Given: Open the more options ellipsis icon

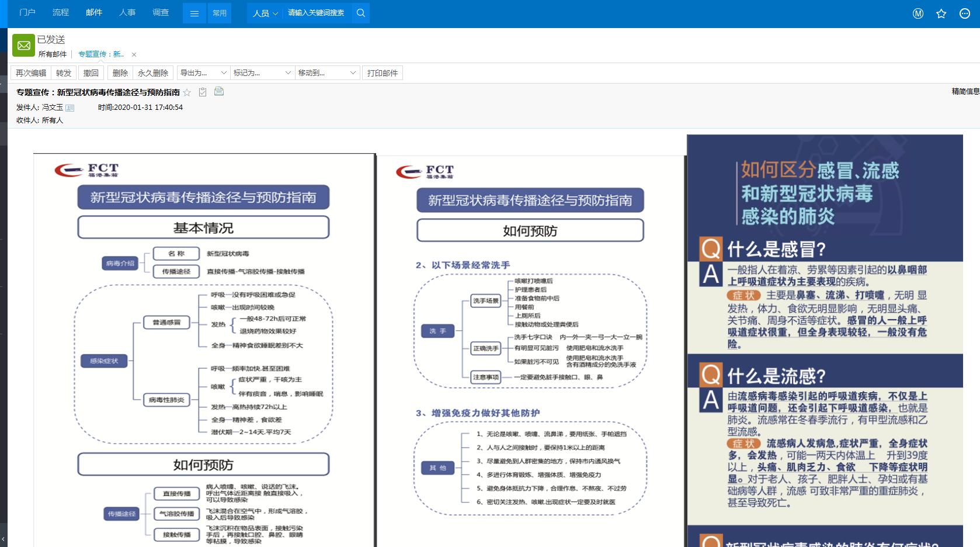Looking at the screenshot, I should [x=964, y=13].
